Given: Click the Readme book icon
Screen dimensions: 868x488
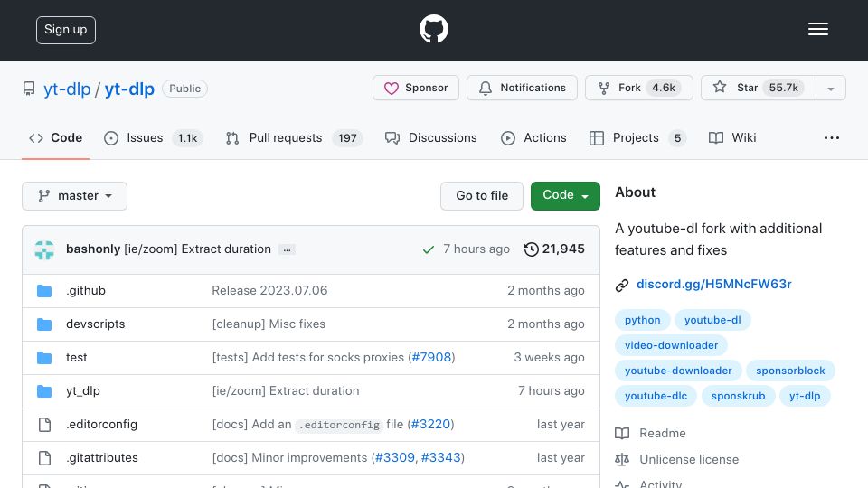Looking at the screenshot, I should (x=622, y=433).
